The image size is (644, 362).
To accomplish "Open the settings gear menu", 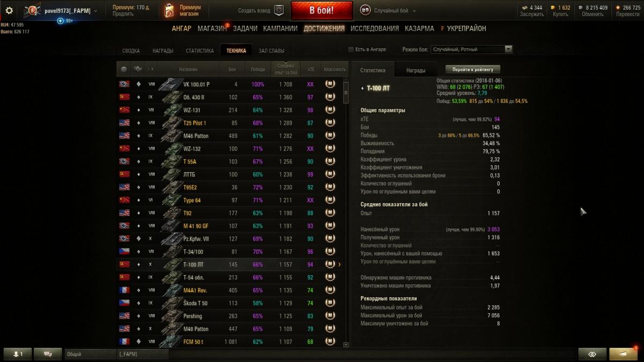I will [x=9, y=10].
